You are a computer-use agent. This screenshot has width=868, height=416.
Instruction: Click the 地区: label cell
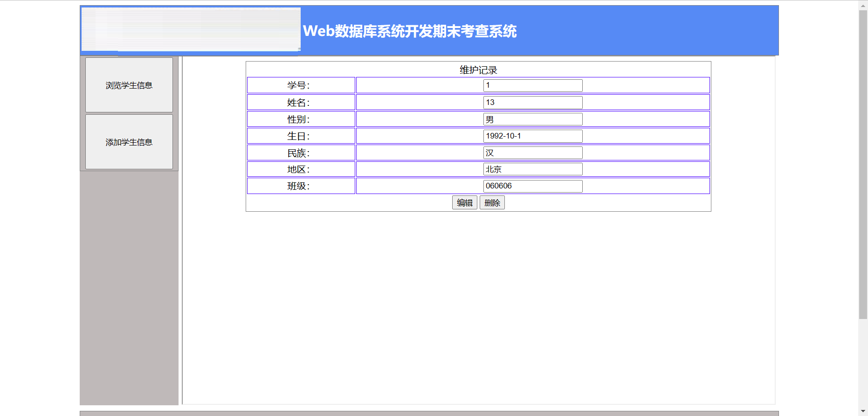coord(301,169)
